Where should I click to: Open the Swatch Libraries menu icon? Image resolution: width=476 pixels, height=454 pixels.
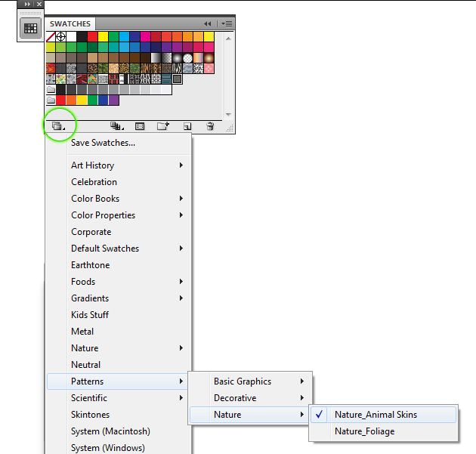click(58, 126)
